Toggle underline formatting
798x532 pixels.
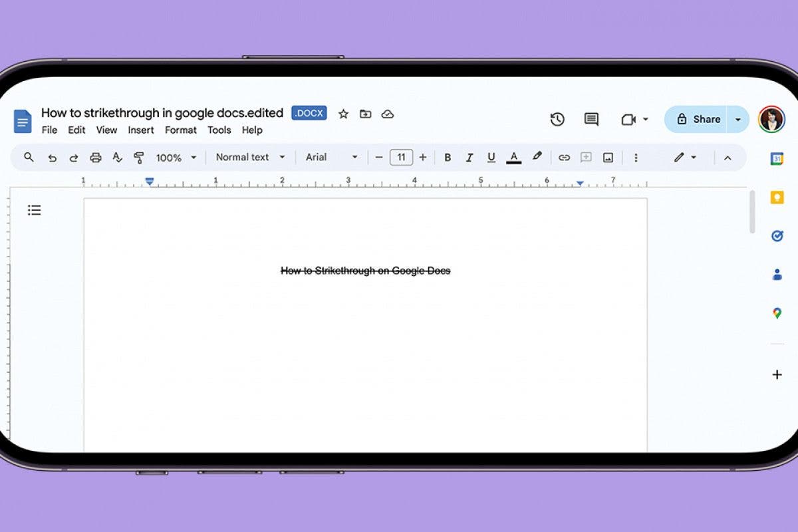tap(491, 158)
